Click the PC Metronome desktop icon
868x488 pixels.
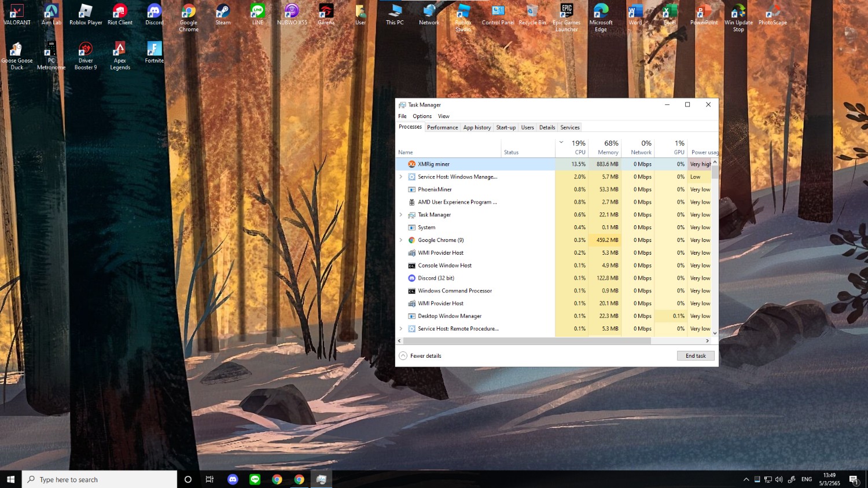pos(51,56)
